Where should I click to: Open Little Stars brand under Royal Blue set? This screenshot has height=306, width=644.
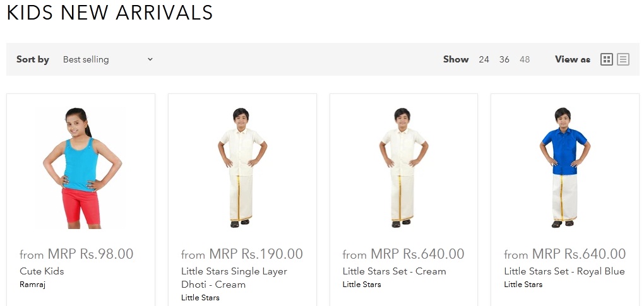(523, 285)
